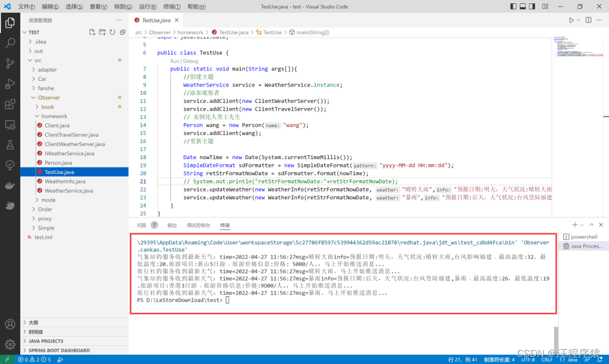
Task: Open explorer views and more actions menu
Action: (118, 20)
